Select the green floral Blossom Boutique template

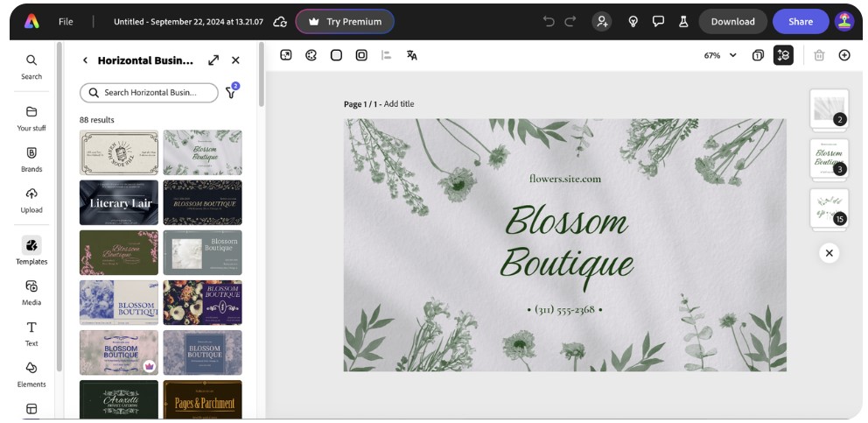[x=203, y=152]
